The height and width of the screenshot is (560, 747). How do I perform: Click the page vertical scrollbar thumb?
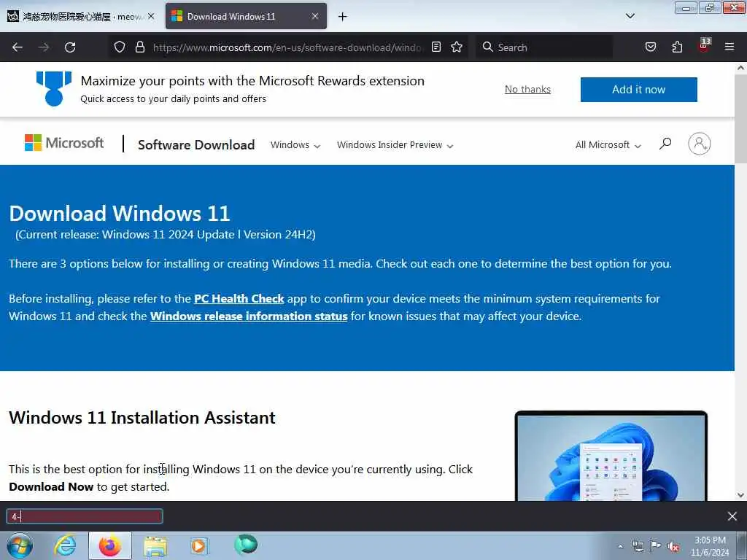(741, 119)
